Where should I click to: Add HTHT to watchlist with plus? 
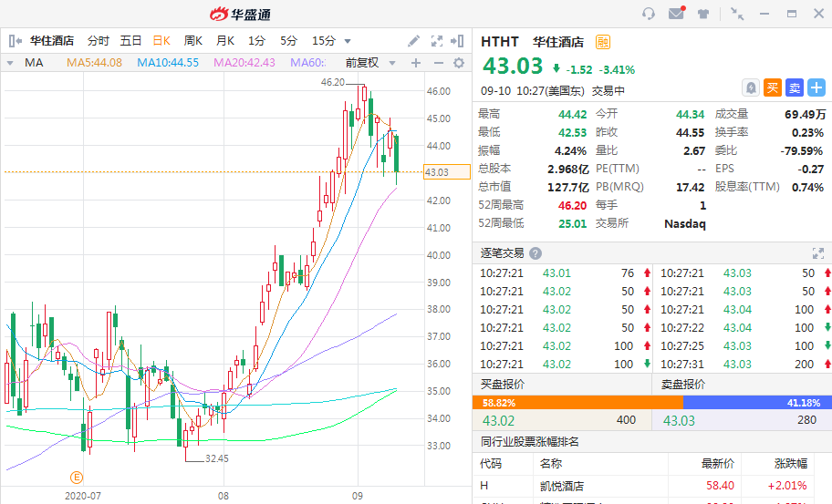click(x=816, y=87)
